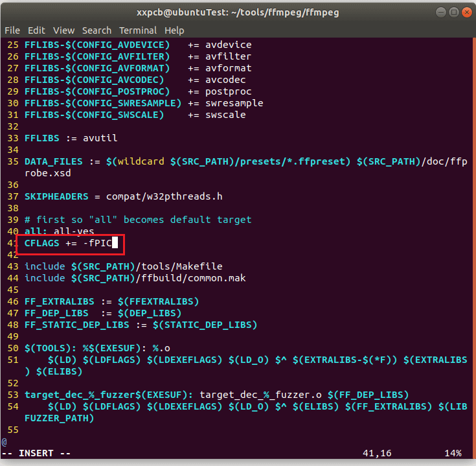The image size is (476, 466).
Task: Click '$(ELIBS)' on the wrapped line after 51
Action: [x=59, y=372]
